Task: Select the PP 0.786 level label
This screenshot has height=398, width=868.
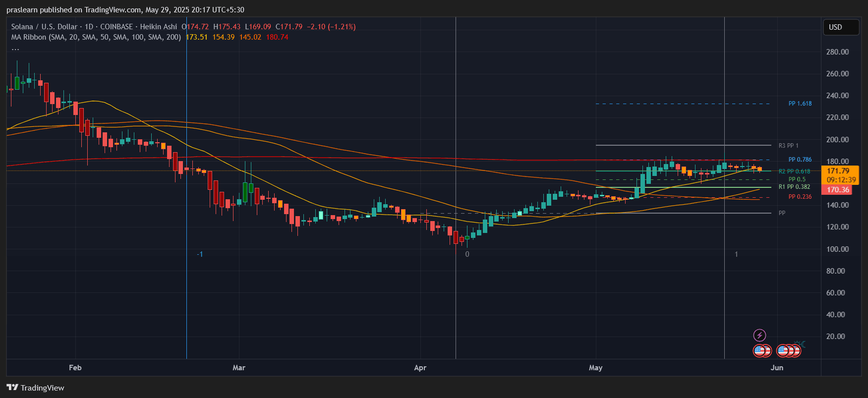Action: (x=800, y=160)
